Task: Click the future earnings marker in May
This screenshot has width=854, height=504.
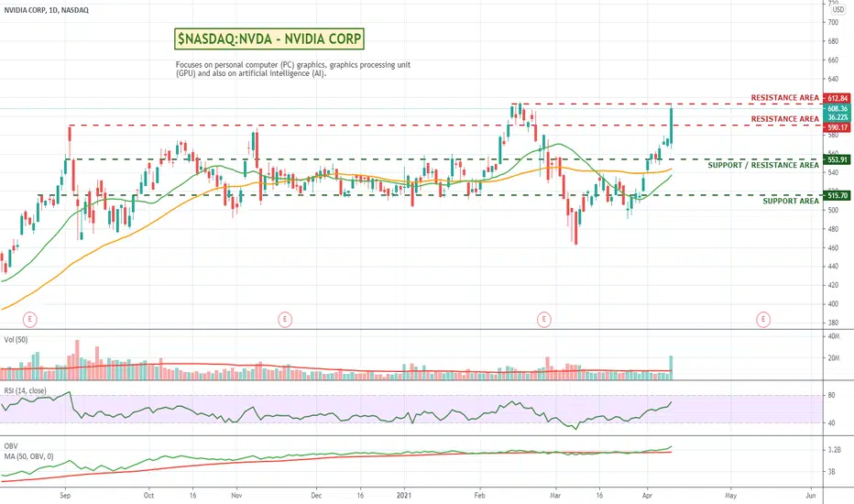Action: tap(763, 319)
